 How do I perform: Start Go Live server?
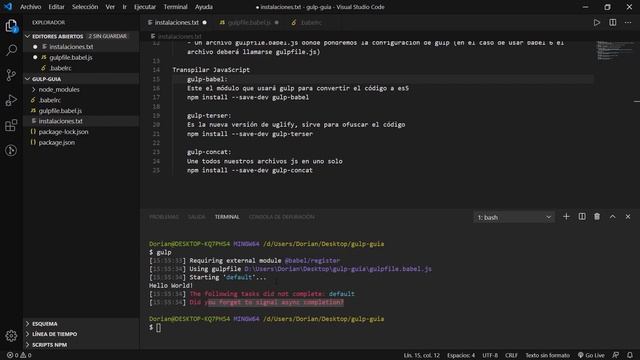591,355
